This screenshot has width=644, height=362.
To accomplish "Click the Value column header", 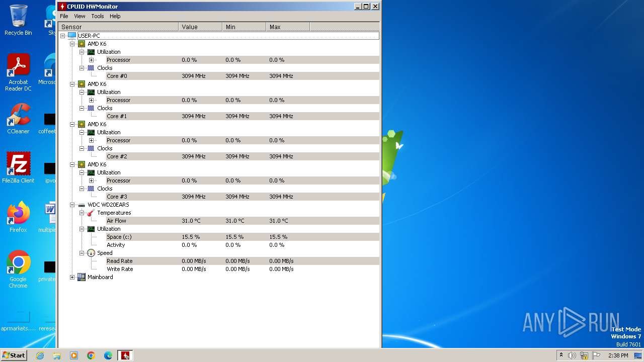I will (200, 27).
